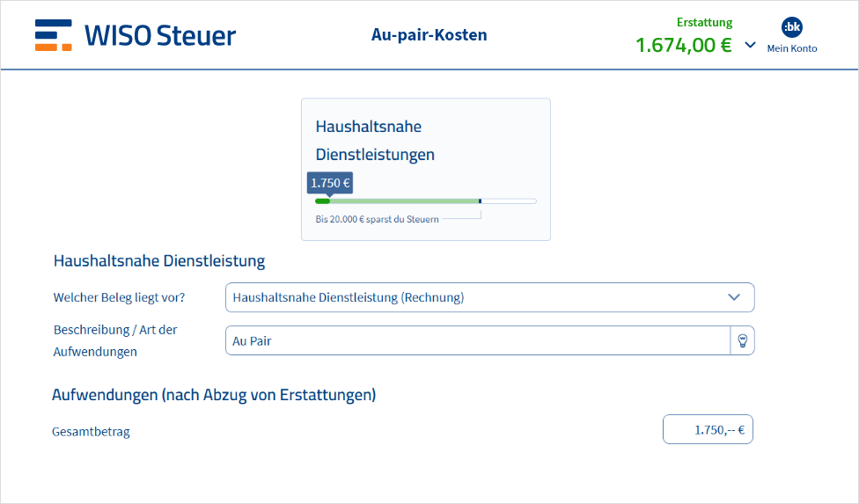The image size is (859, 504).
Task: Click the lightbulb hint icon beside Au Pair
Action: pos(742,340)
